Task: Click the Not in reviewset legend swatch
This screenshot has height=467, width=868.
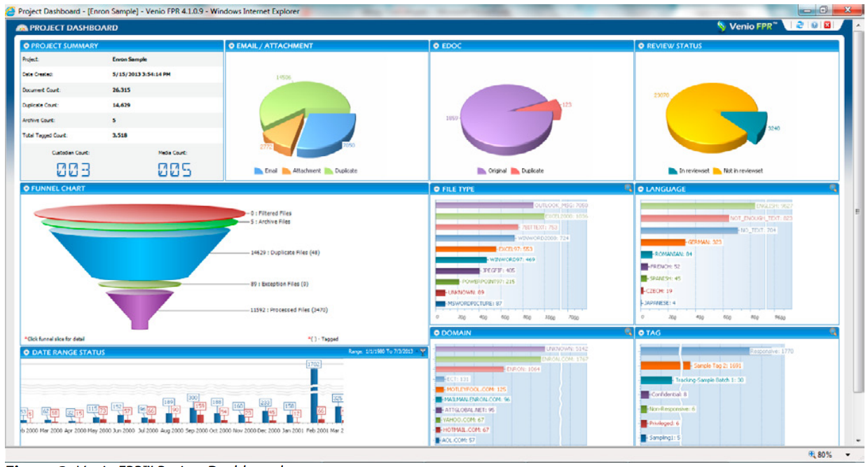Action: 717,171
